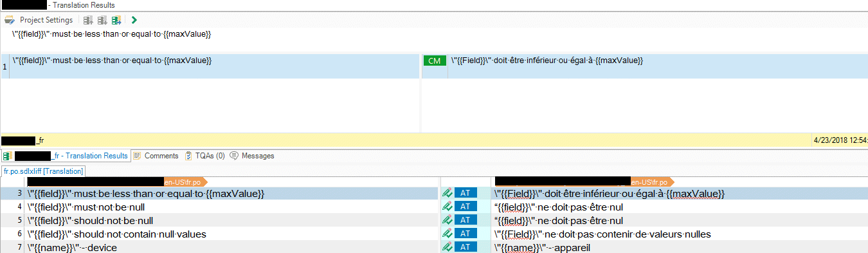Click the translated status icon for segment 7
868x253 pixels.
click(447, 248)
